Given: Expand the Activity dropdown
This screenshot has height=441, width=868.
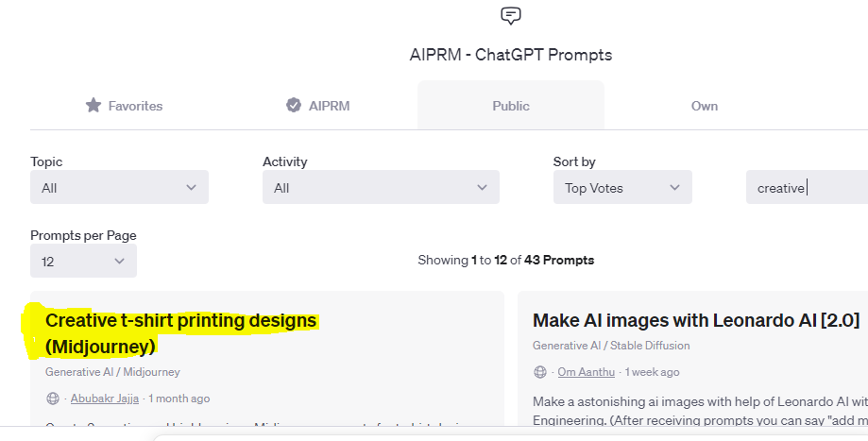Looking at the screenshot, I should pos(381,187).
